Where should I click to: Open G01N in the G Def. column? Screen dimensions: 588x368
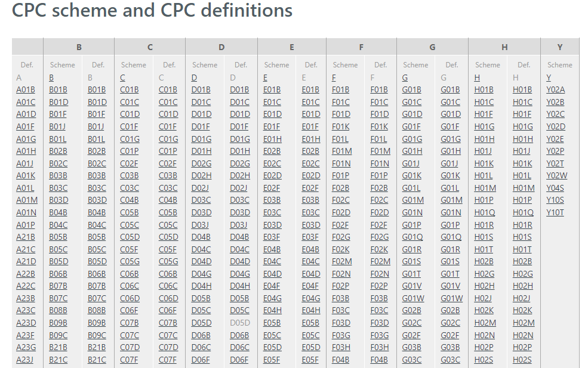pos(451,212)
